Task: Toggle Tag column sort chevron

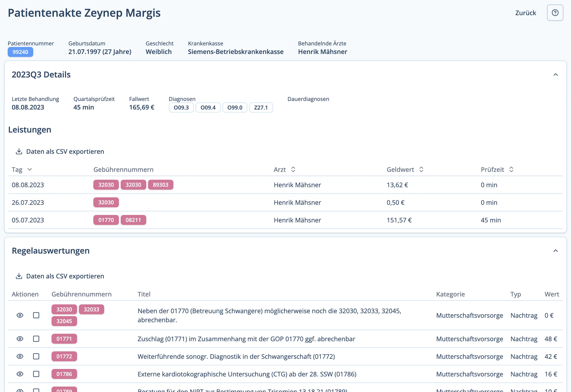Action: tap(30, 169)
